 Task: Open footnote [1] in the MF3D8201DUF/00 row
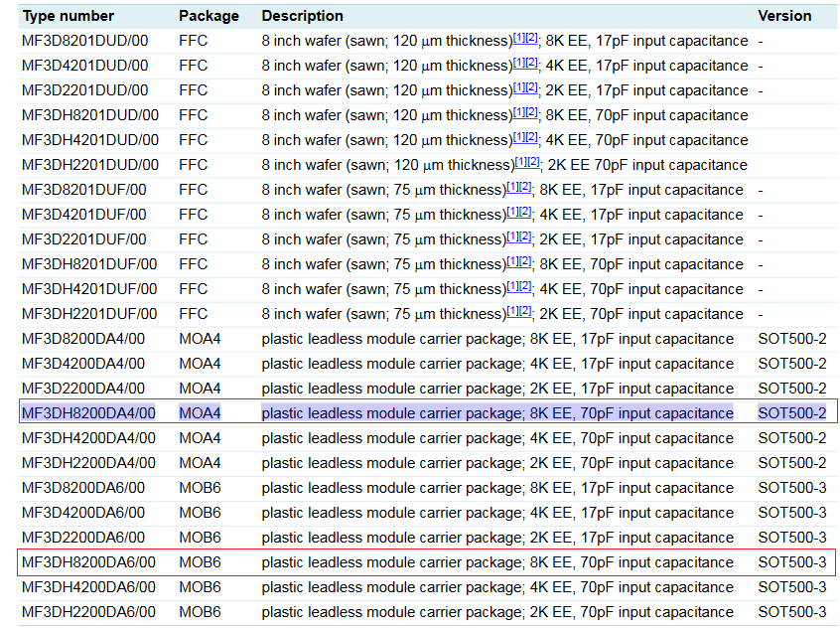pyautogui.click(x=512, y=187)
